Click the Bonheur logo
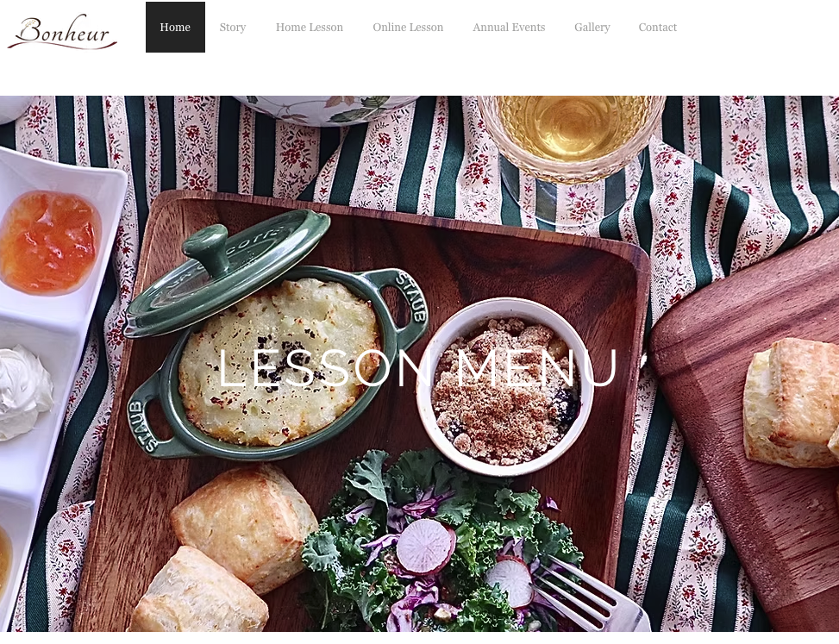The height and width of the screenshot is (644, 839). (x=62, y=32)
